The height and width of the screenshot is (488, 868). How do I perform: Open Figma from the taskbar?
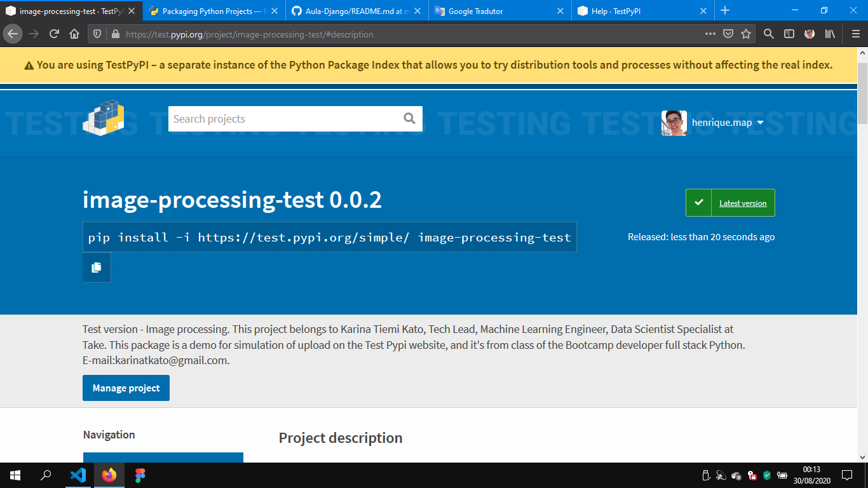[x=140, y=475]
